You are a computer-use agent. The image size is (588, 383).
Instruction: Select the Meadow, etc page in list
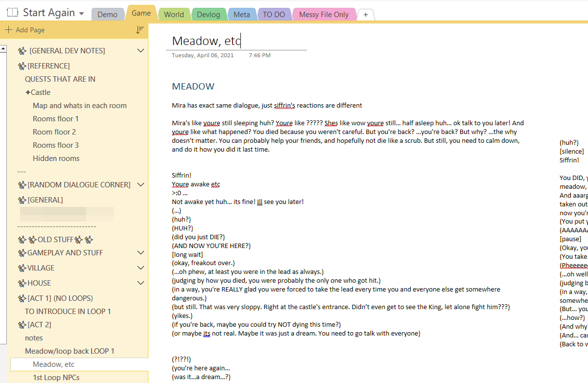click(79, 364)
